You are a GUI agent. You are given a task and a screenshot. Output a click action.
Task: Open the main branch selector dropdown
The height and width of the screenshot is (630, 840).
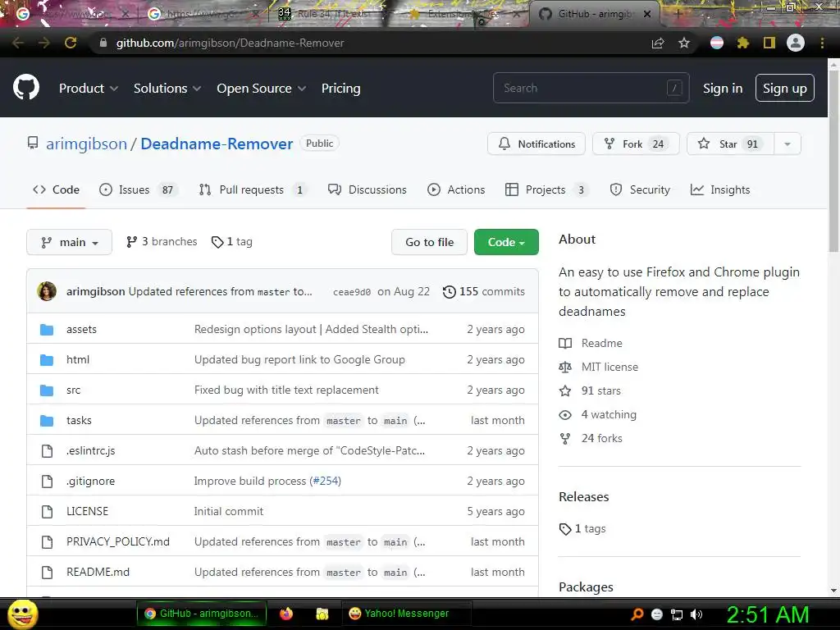[x=69, y=242]
